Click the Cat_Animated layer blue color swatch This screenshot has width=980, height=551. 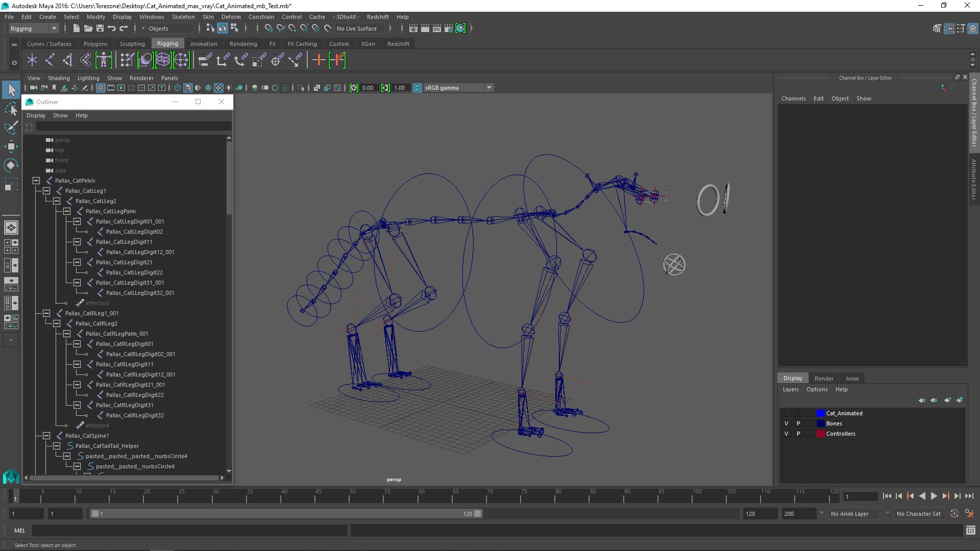pos(821,413)
